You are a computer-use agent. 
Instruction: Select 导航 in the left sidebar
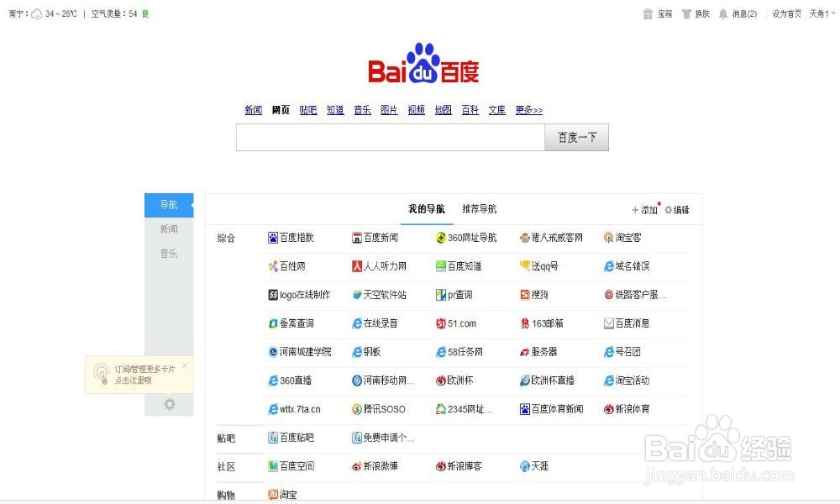tap(169, 205)
